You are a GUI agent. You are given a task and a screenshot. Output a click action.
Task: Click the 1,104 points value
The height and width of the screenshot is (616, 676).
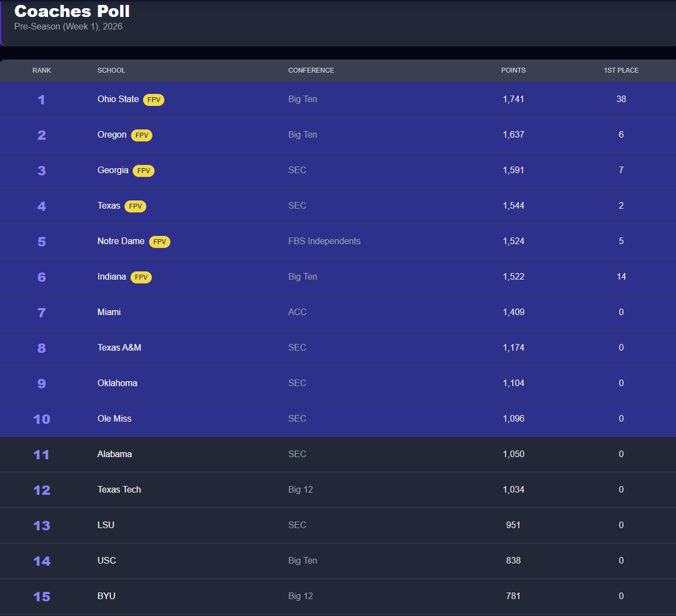(x=513, y=383)
